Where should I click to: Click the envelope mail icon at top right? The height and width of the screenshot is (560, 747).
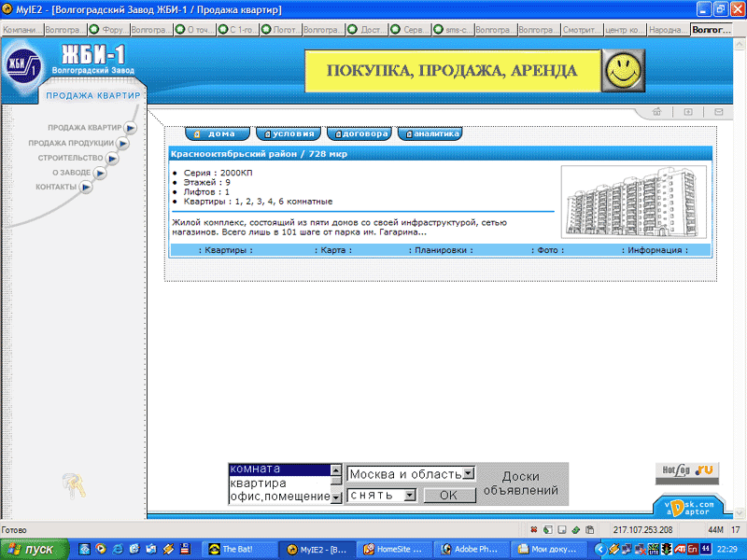coord(718,112)
